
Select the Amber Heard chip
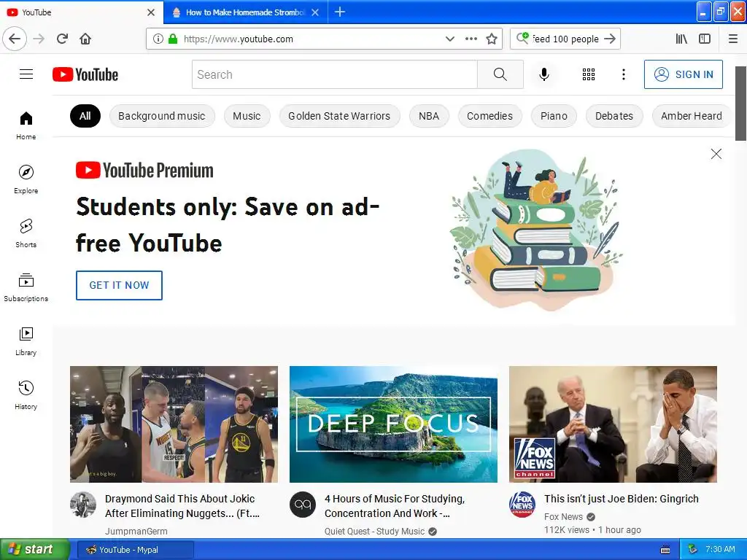(x=692, y=116)
